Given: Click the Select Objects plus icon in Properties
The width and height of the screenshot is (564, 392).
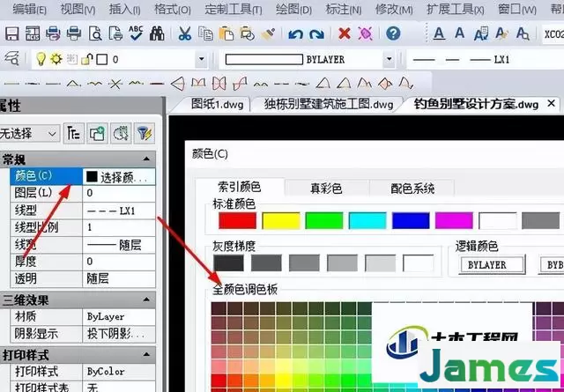Looking at the screenshot, I should [x=97, y=134].
